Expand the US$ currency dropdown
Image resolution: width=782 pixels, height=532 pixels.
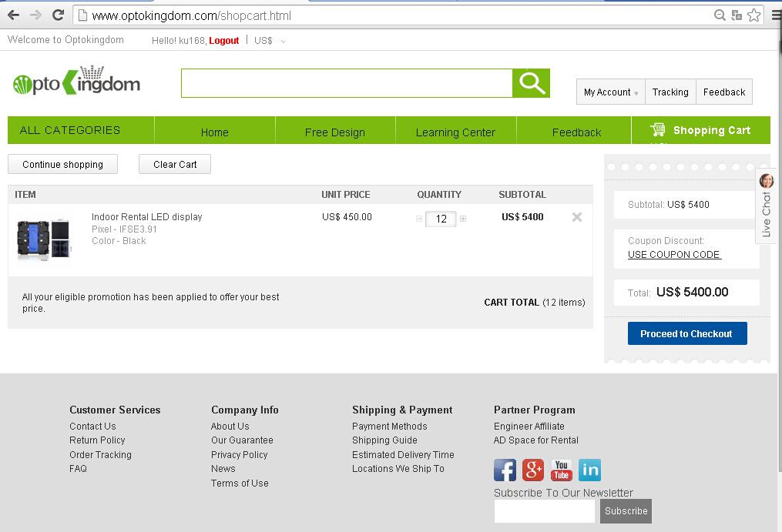pyautogui.click(x=270, y=41)
